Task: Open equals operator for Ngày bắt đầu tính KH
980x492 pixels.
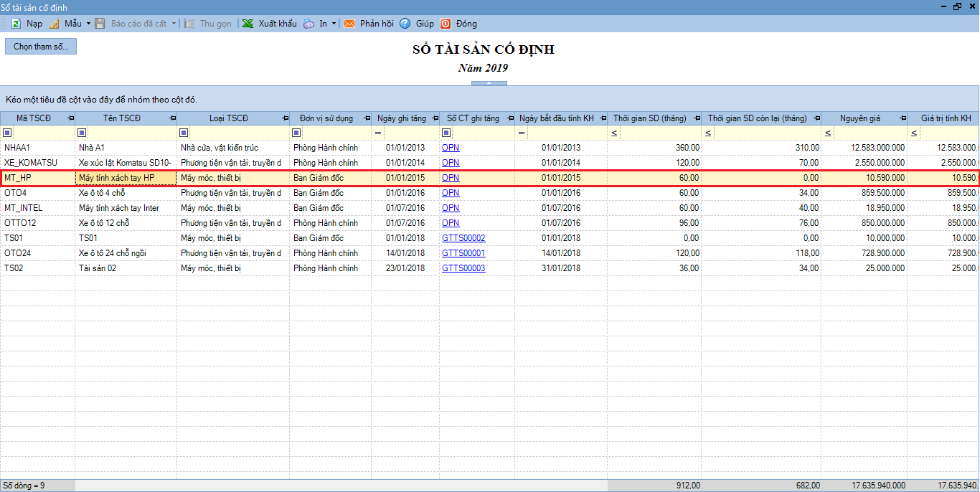Action: (522, 133)
